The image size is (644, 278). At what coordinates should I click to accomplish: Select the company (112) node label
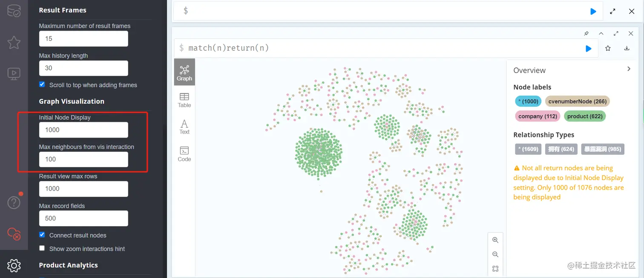pyautogui.click(x=538, y=116)
